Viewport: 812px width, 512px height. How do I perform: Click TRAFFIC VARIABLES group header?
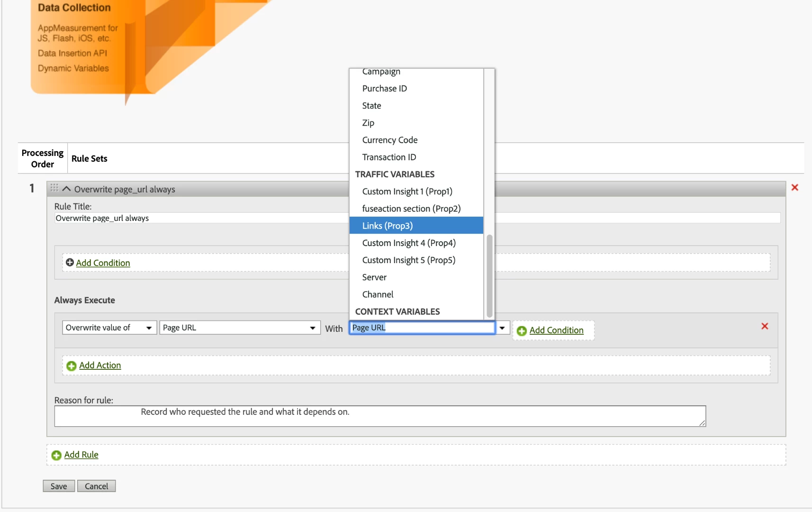[395, 174]
